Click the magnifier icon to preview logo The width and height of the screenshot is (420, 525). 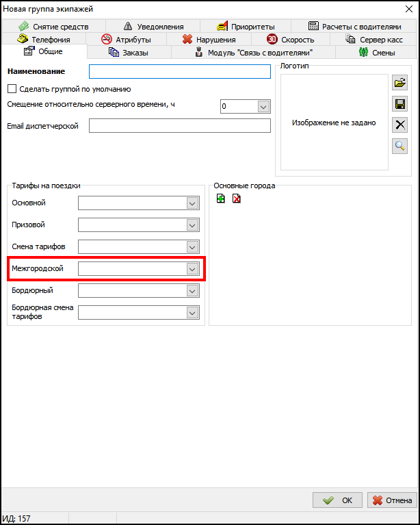tap(400, 145)
